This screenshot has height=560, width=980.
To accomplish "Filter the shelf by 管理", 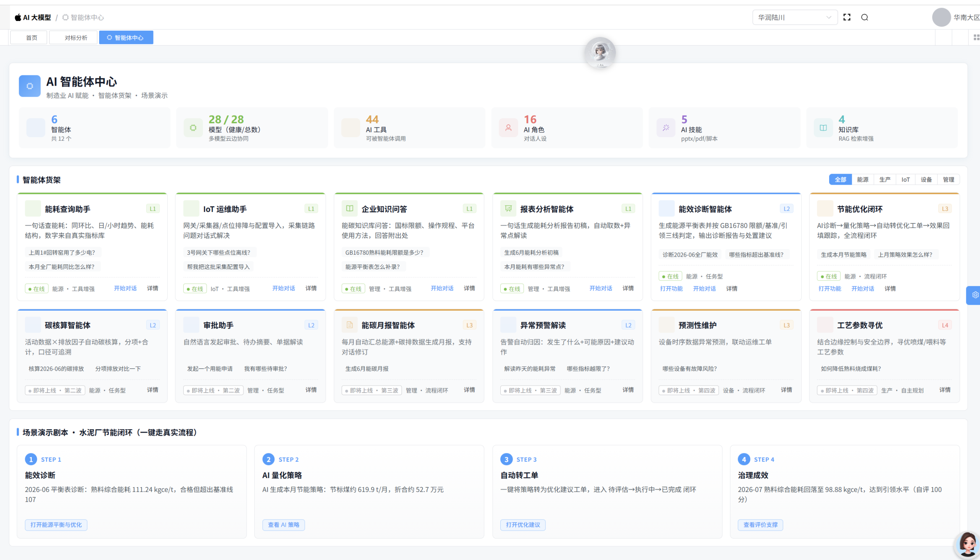I will tap(948, 180).
